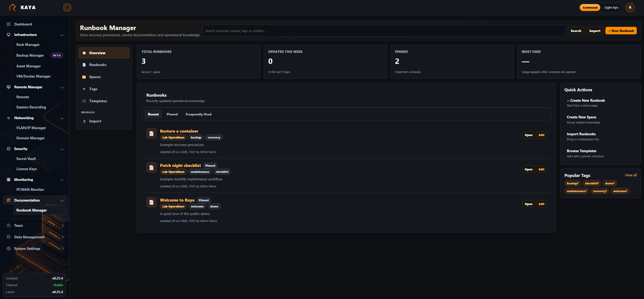
Task: Click the Restore a container document icon
Action: [151, 133]
